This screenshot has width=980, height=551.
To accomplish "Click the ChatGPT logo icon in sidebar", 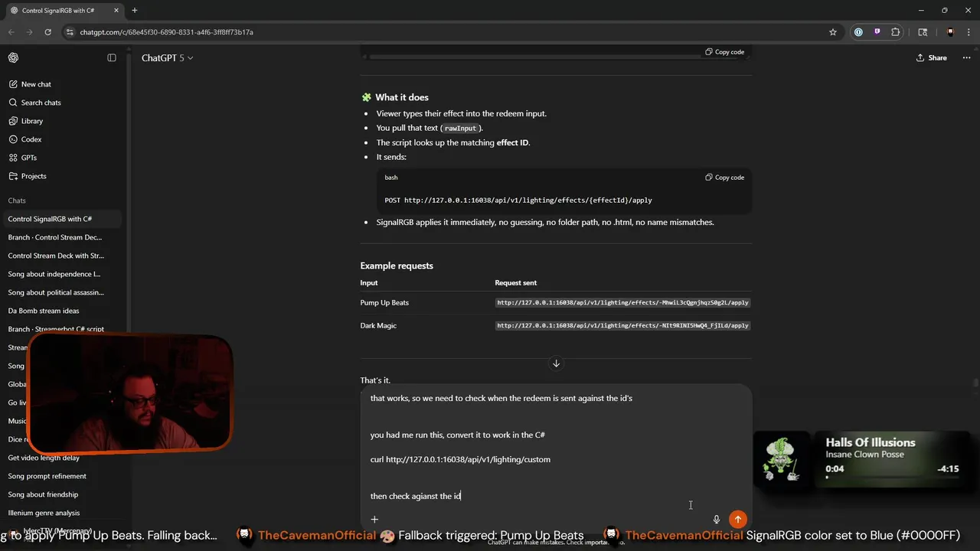I will point(13,58).
